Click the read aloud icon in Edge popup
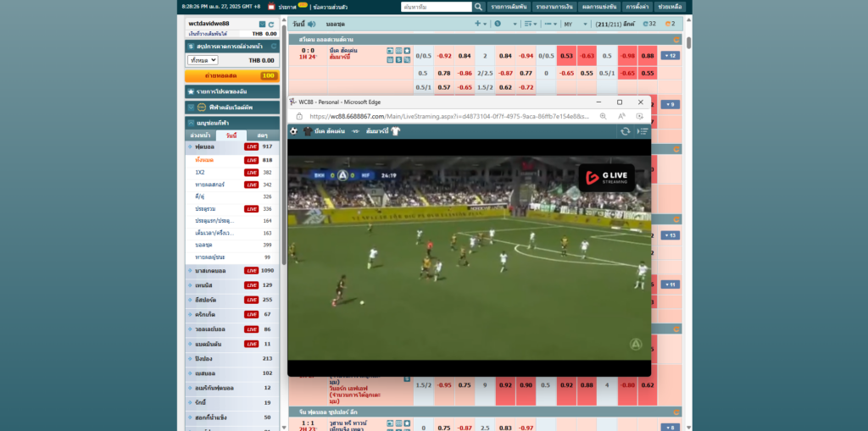The width and height of the screenshot is (868, 431). (x=621, y=116)
